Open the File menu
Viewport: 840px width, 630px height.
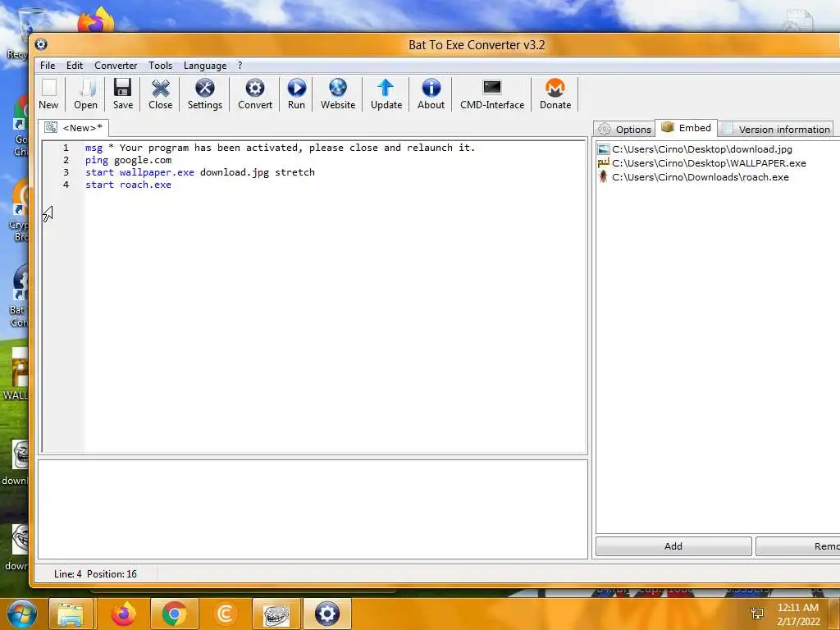click(48, 66)
